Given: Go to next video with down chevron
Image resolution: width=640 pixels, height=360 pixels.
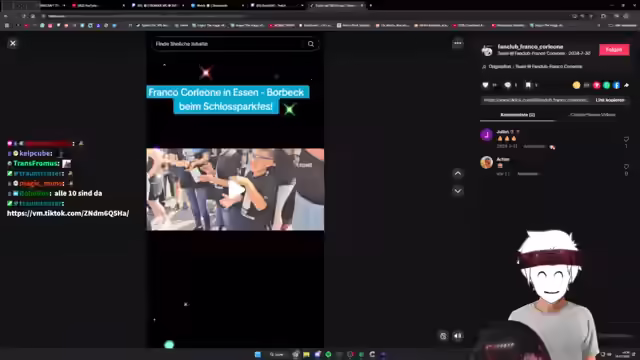Looking at the screenshot, I should (458, 191).
